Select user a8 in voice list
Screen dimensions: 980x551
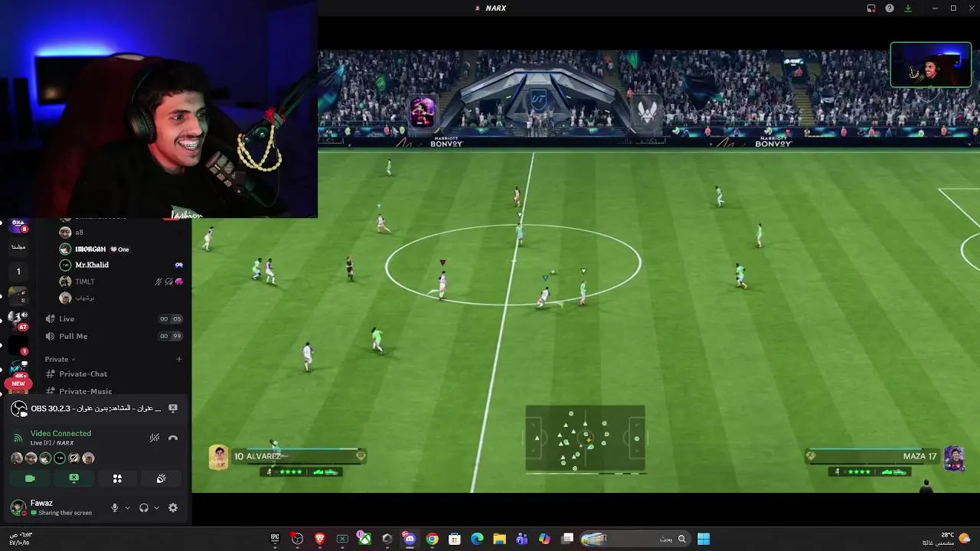point(121,232)
